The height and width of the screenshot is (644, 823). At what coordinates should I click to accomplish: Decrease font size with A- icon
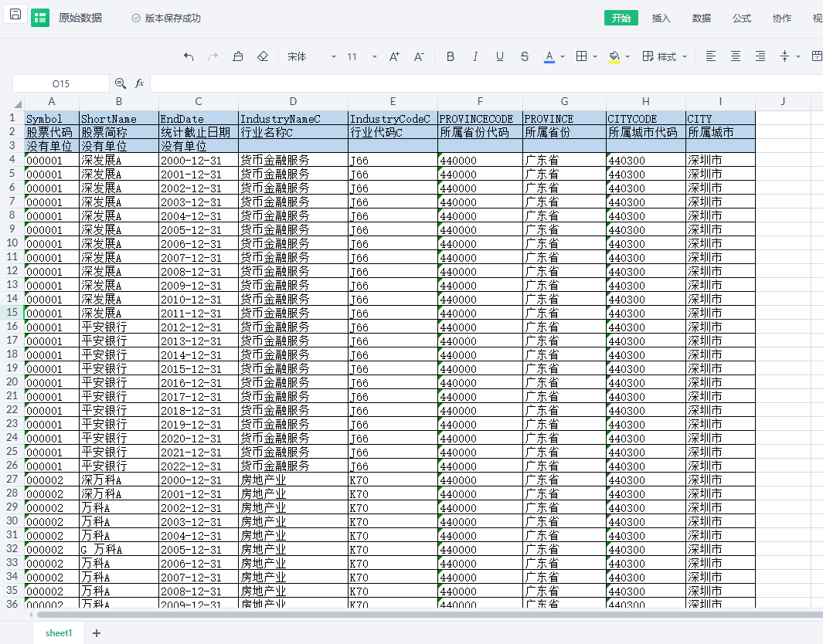(x=419, y=56)
